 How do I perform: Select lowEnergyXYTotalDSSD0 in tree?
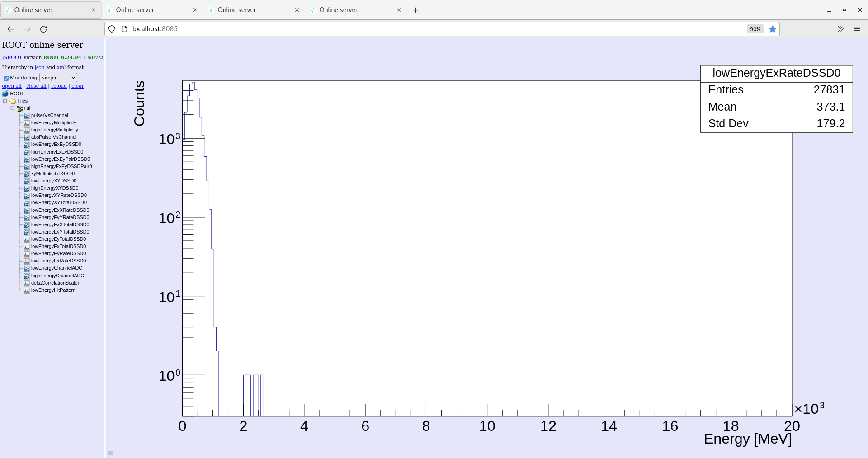coord(59,202)
